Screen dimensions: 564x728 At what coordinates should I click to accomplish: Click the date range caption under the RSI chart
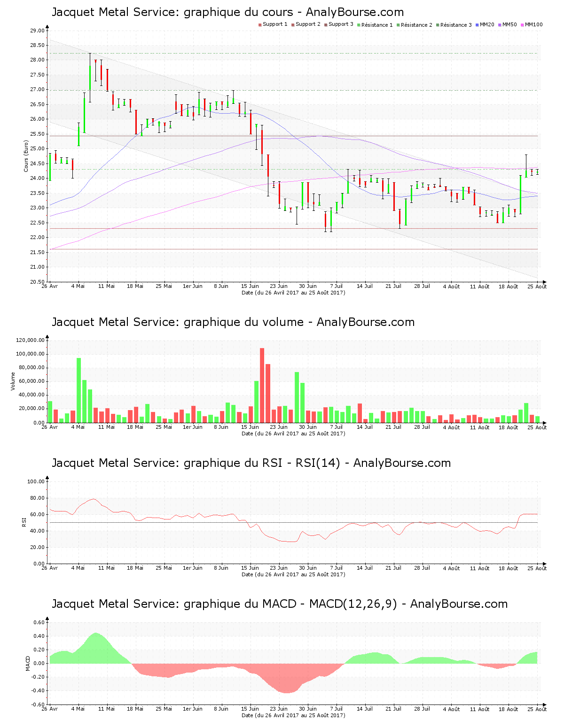pos(293,574)
